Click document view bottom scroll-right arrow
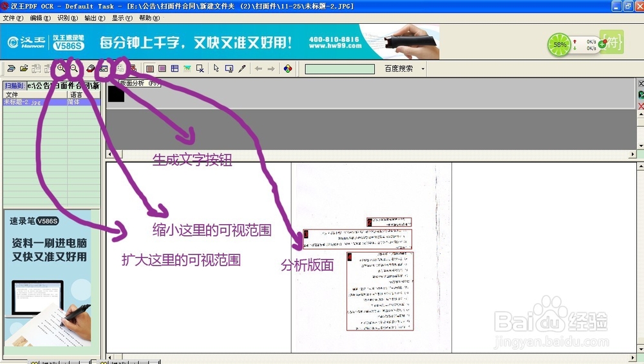Screen dimensions: 644x364 pyautogui.click(x=632, y=357)
